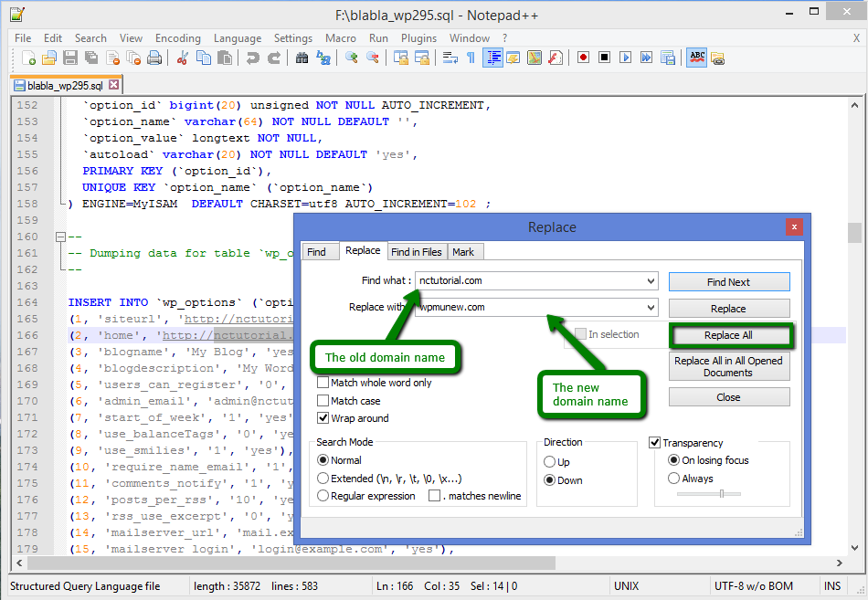Toggle synchronized vertical scrolling icon
Viewport: 868px width, 600px height.
401,58
